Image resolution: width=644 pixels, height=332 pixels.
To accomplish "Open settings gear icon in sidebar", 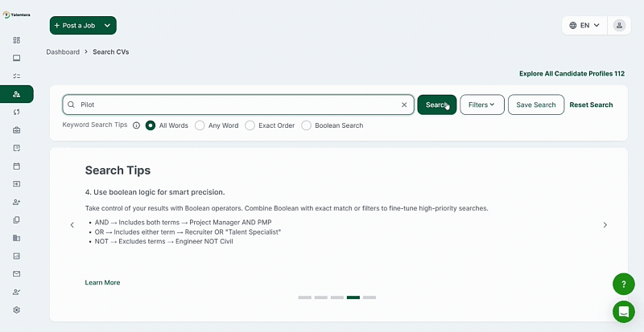I will (x=16, y=309).
